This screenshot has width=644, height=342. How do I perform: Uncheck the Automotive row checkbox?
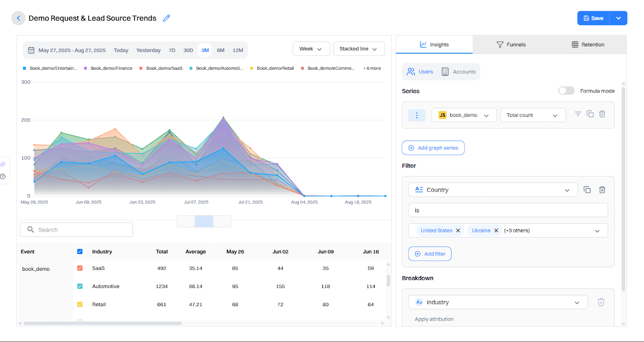80,286
